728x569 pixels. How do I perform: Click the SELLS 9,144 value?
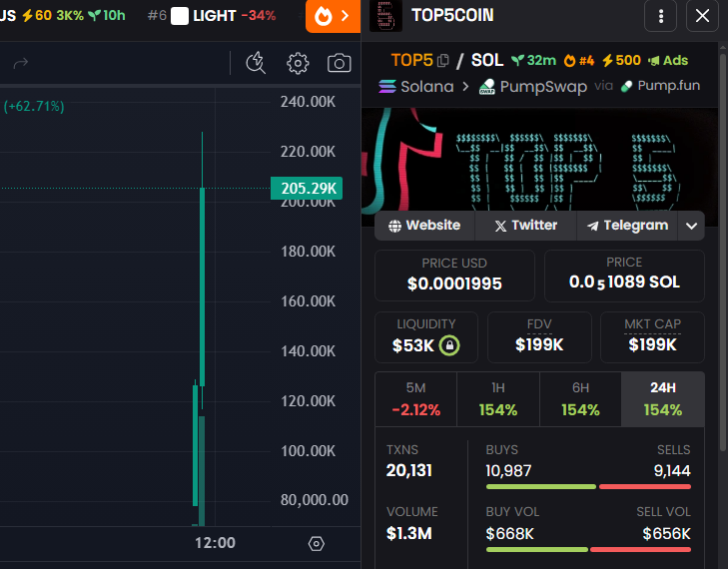(x=672, y=471)
